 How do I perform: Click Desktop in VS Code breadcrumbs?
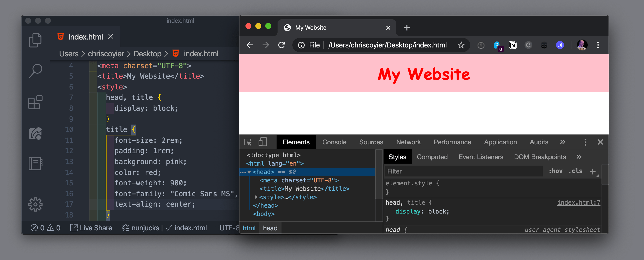click(147, 54)
